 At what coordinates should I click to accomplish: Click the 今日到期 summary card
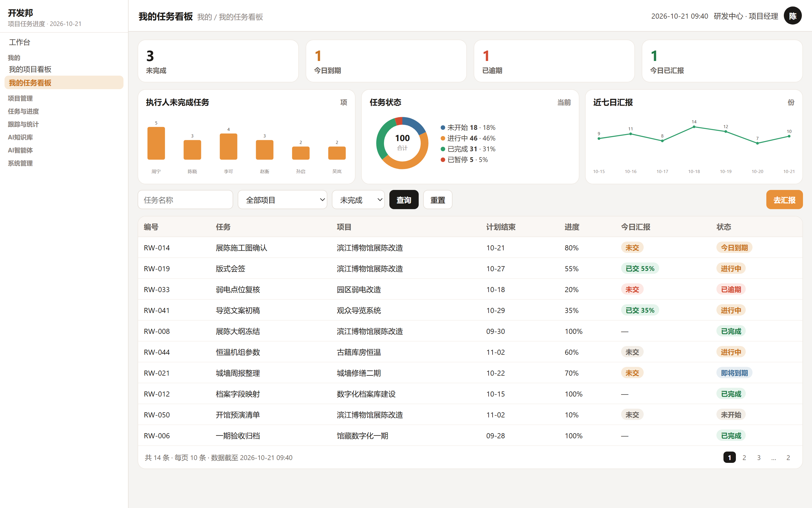pos(386,61)
